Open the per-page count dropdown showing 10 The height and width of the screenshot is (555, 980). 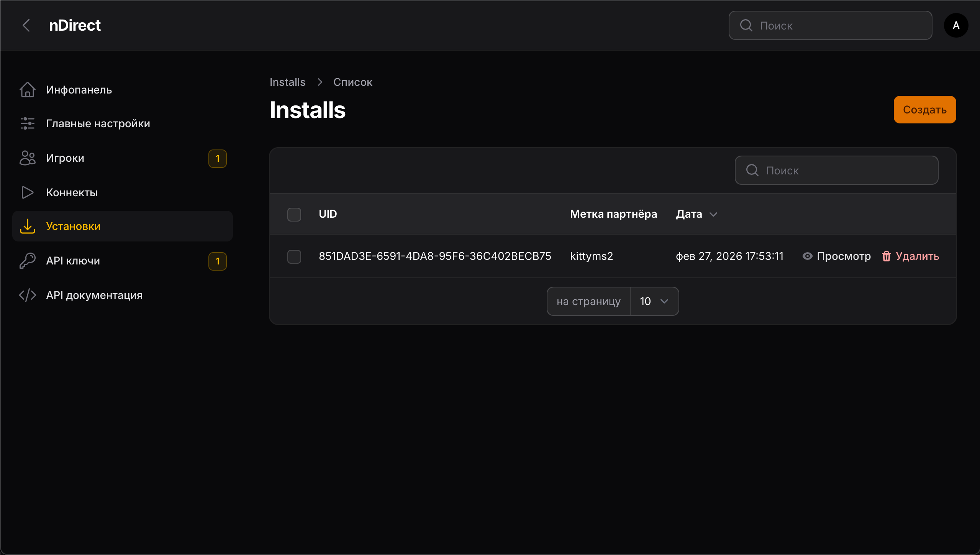click(x=654, y=301)
